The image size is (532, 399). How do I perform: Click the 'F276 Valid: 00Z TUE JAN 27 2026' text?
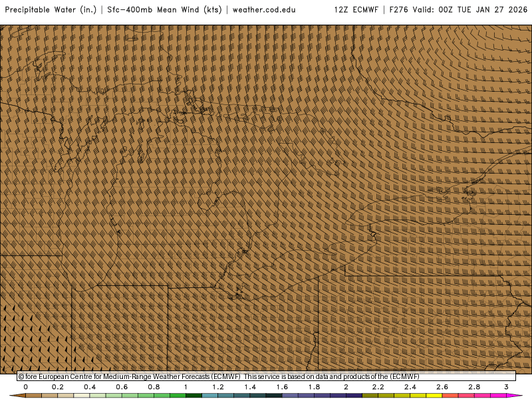click(x=458, y=9)
